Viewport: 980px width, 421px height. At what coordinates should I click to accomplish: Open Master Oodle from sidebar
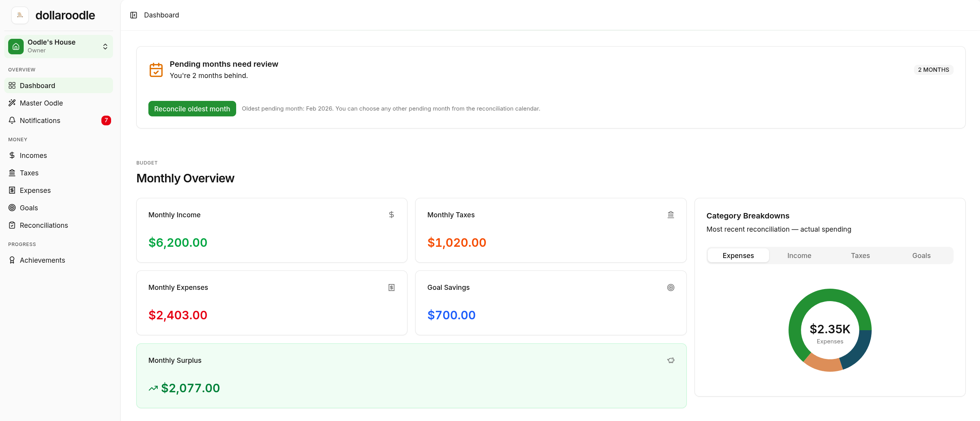(41, 103)
